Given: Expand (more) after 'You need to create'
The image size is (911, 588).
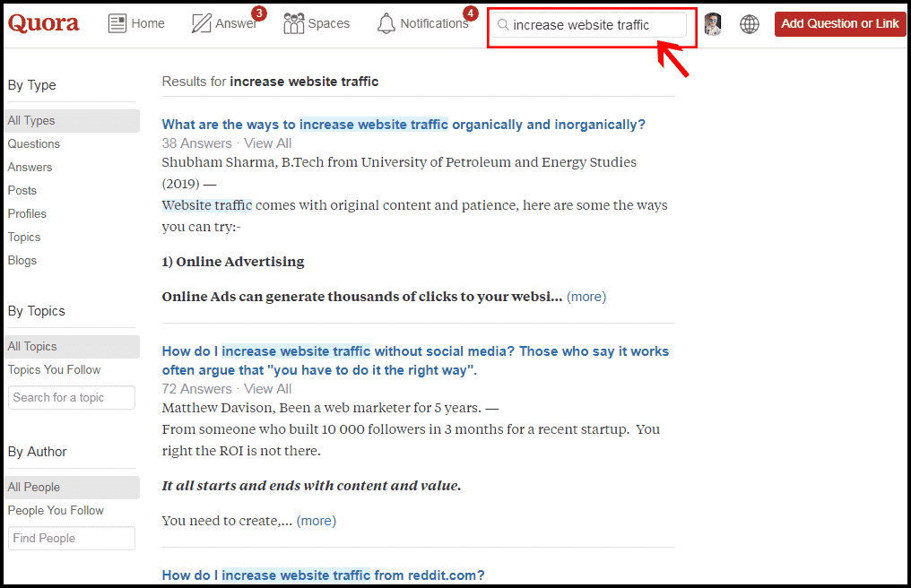Looking at the screenshot, I should coord(316,521).
